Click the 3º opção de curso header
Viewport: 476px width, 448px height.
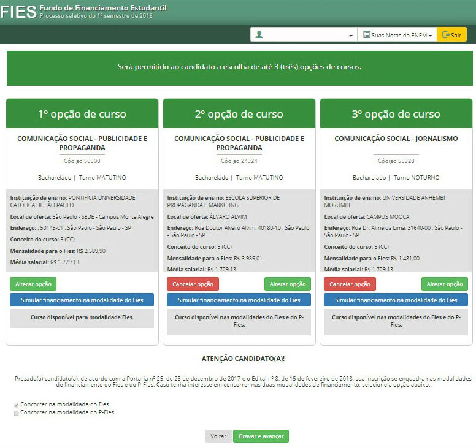point(396,114)
